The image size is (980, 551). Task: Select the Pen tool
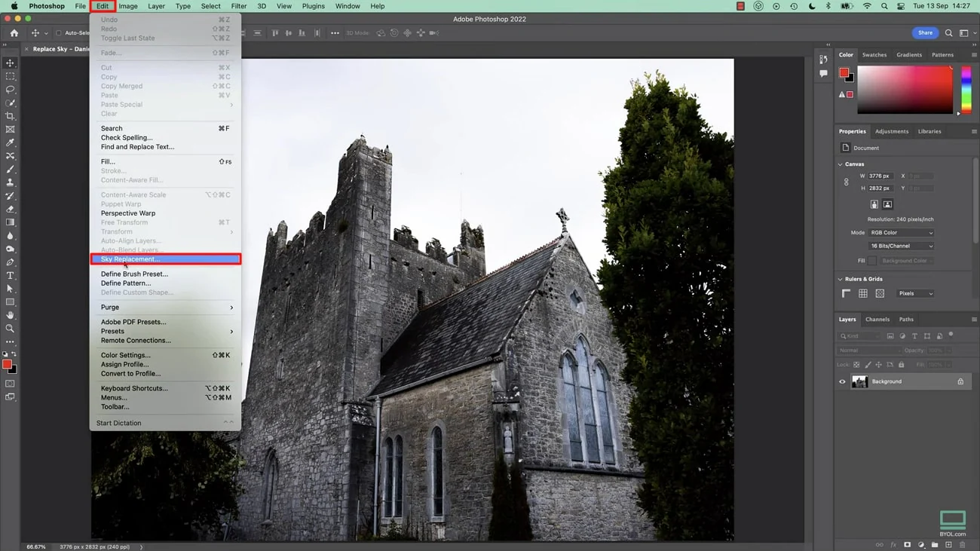click(x=10, y=262)
